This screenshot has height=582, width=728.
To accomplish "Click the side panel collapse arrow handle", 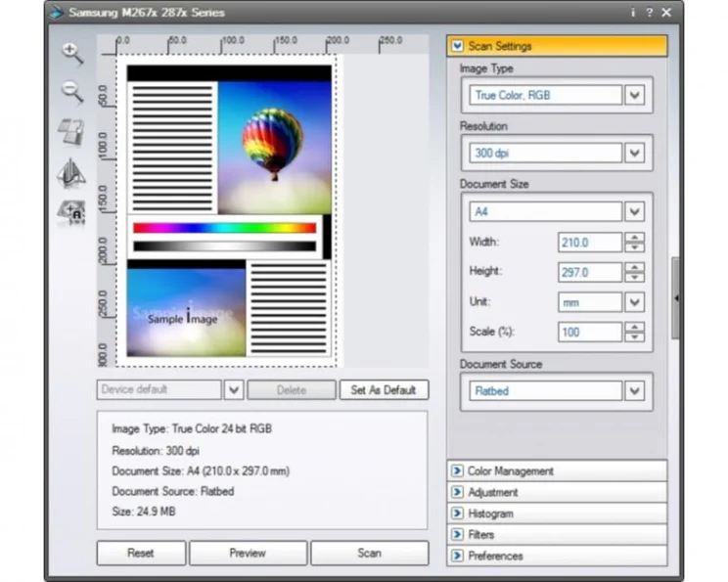I will pos(676,297).
